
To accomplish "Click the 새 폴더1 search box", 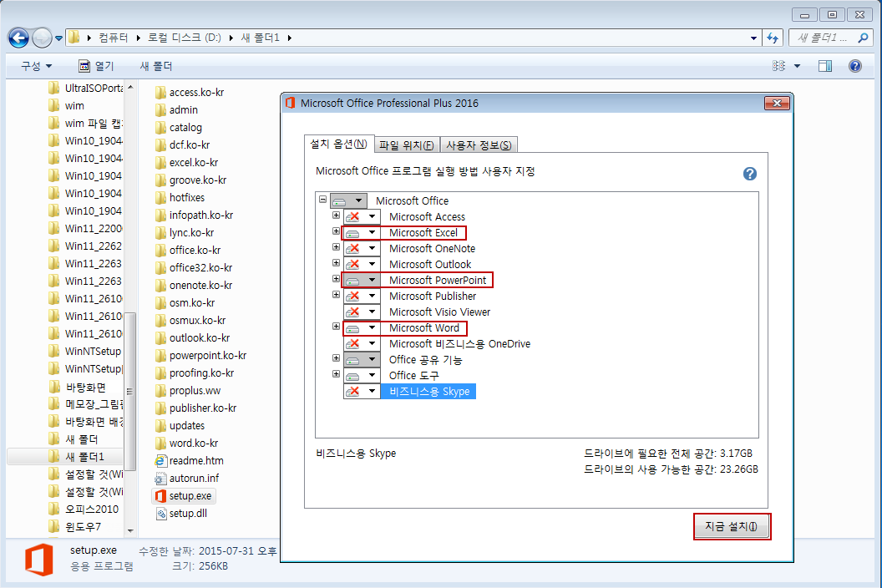I will tap(824, 38).
